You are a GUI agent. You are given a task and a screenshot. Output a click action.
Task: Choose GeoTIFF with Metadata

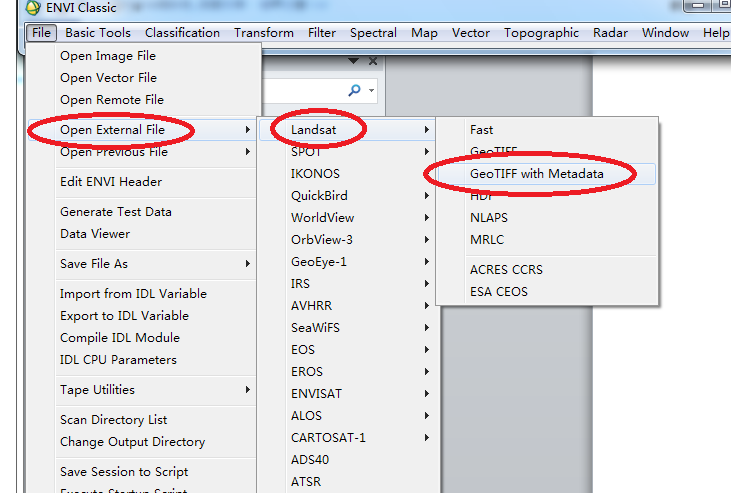546,174
